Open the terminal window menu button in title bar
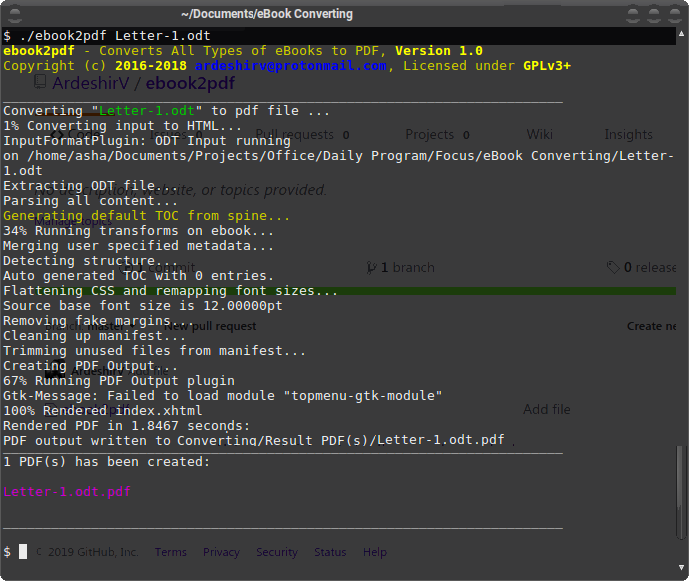689x581 pixels. click(x=15, y=15)
